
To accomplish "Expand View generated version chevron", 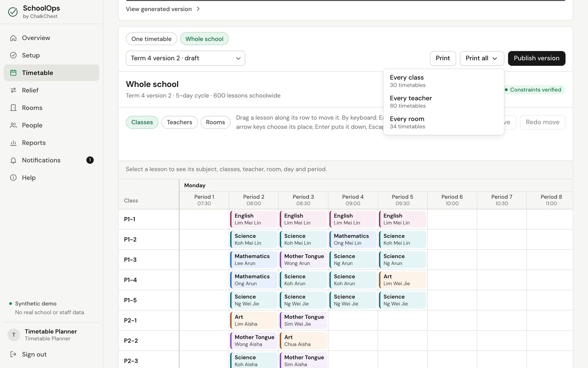I will click(198, 9).
